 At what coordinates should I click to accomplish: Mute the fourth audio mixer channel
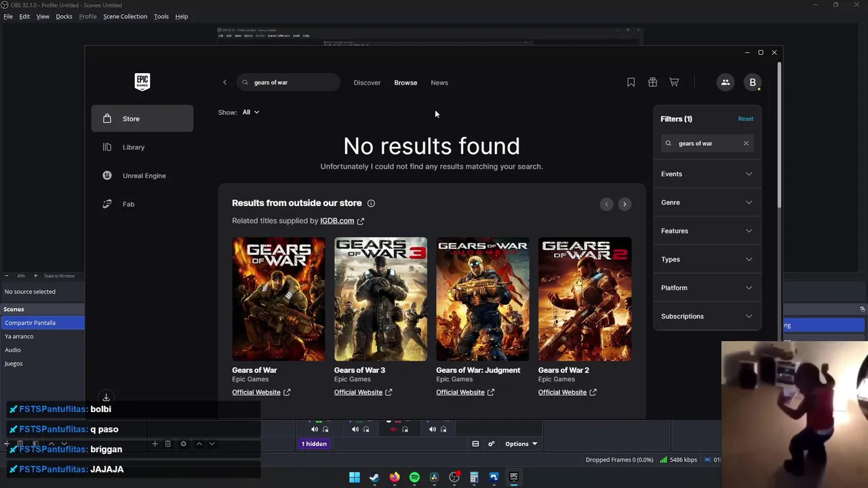(x=432, y=429)
